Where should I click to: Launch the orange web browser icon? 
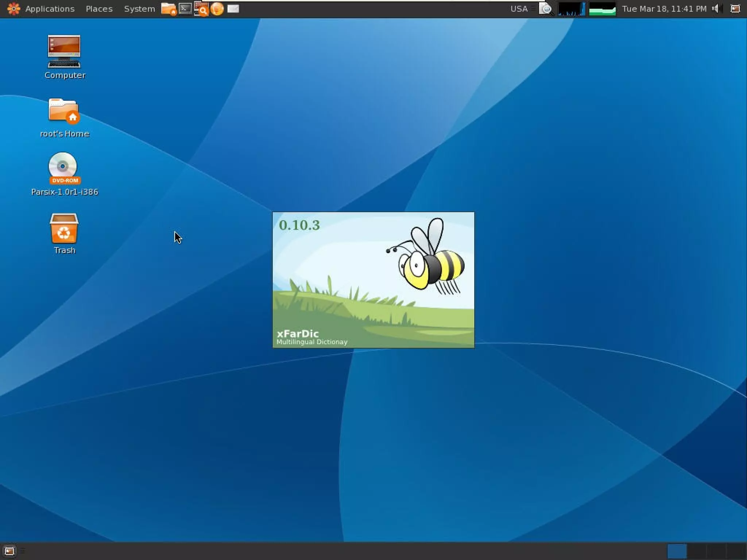pos(217,9)
